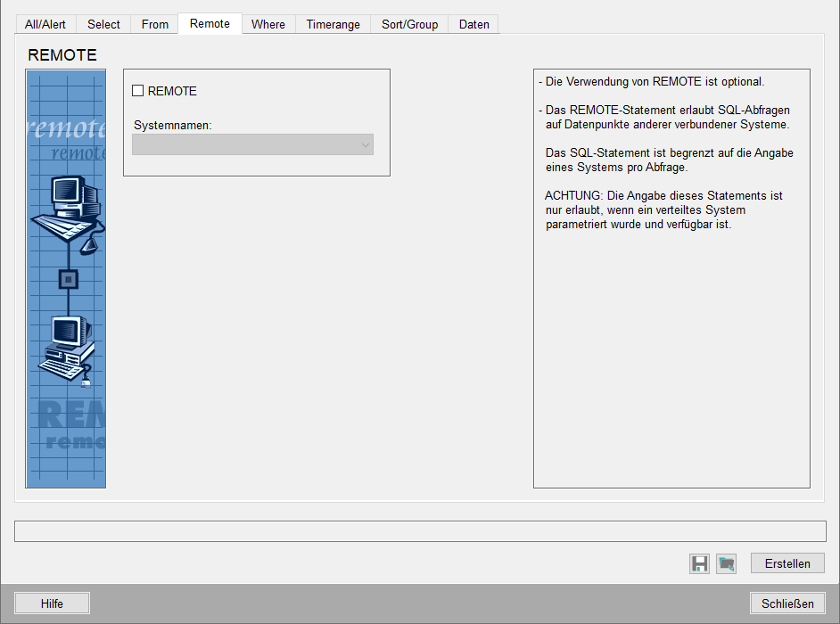This screenshot has width=840, height=624.
Task: Click the save query floppy disk icon
Action: [699, 563]
